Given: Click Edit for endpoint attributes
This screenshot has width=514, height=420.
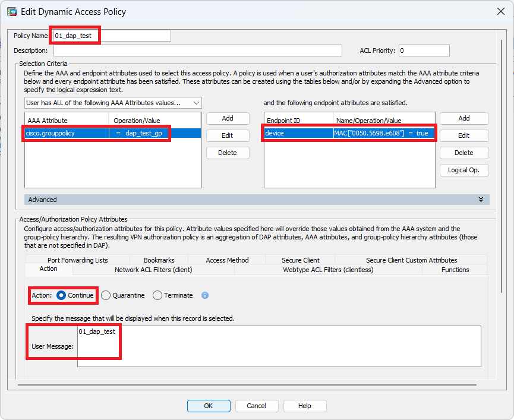Looking at the screenshot, I should (x=464, y=135).
